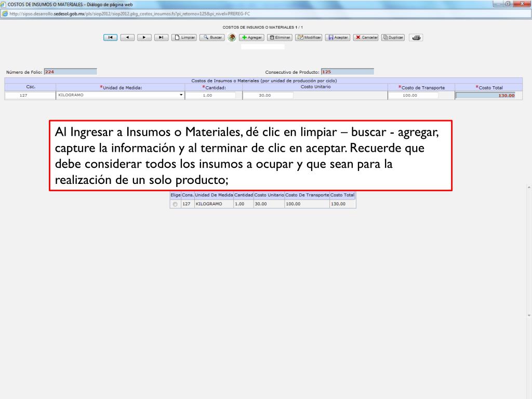Go to next record arrow button
The image size is (532, 399).
(x=144, y=37)
